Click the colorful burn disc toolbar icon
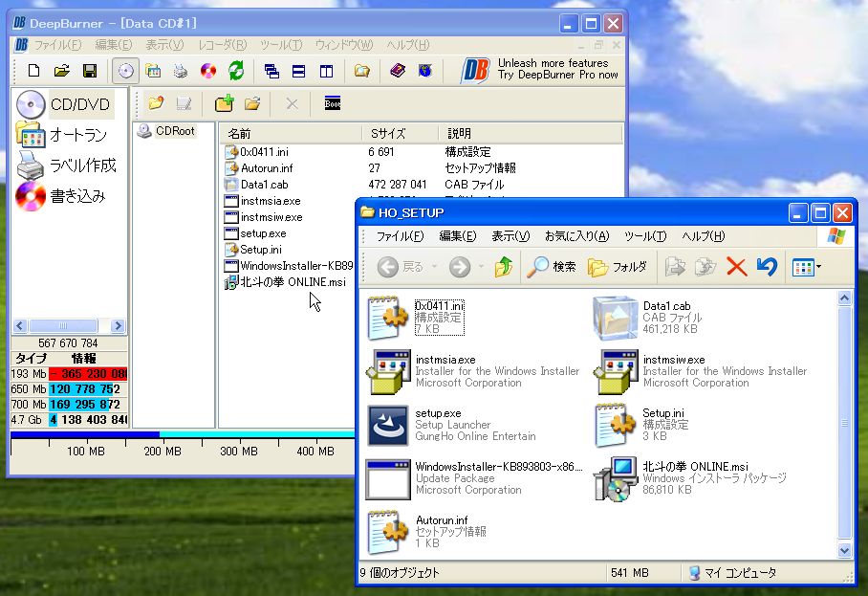The image size is (868, 596). (x=208, y=71)
